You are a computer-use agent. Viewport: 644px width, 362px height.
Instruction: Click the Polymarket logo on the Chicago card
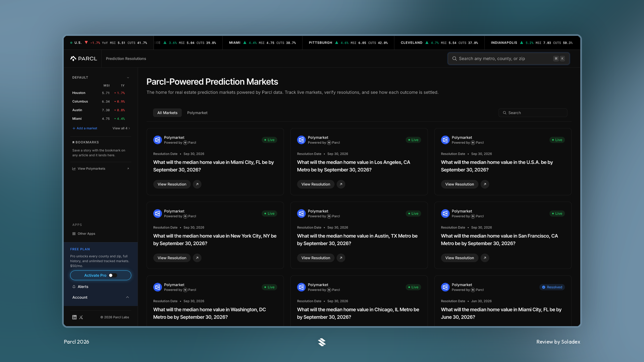[x=301, y=287]
